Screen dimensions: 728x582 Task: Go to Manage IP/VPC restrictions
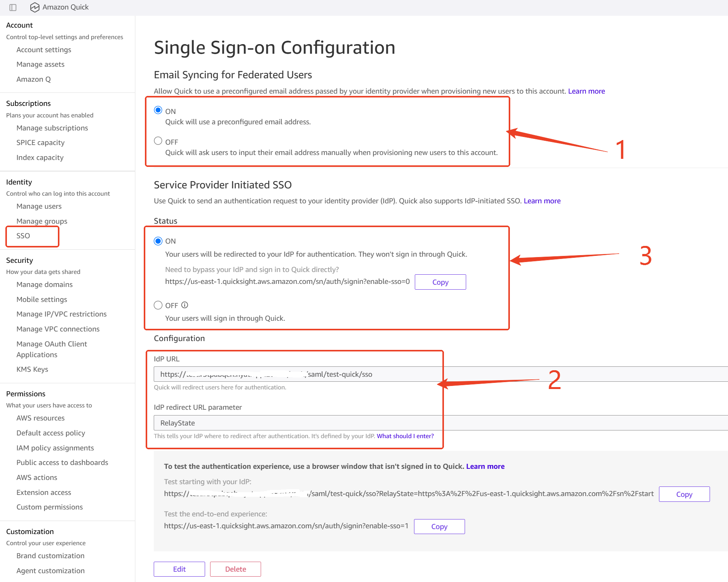tap(62, 314)
